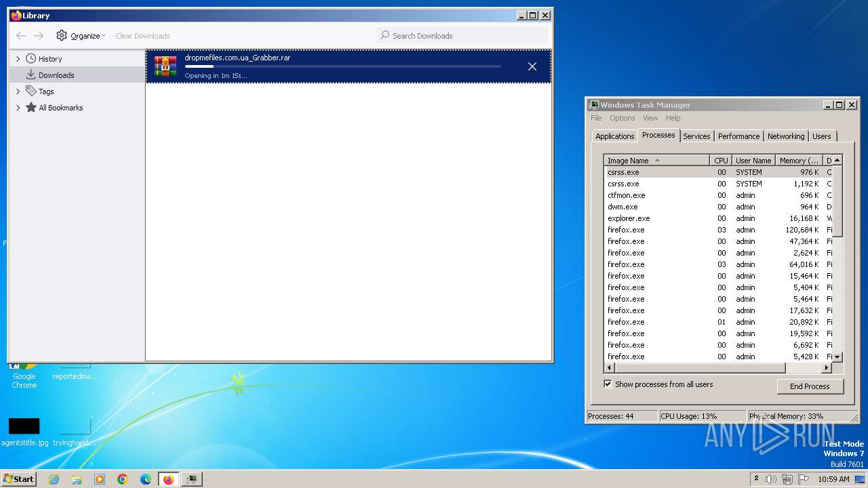Sort processes by CPU column
This screenshot has height=488, width=868.
[721, 161]
